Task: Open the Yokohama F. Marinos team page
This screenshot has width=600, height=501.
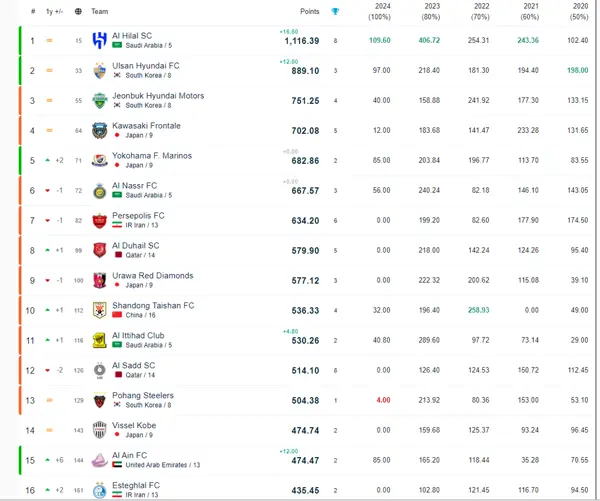Action: pos(152,156)
